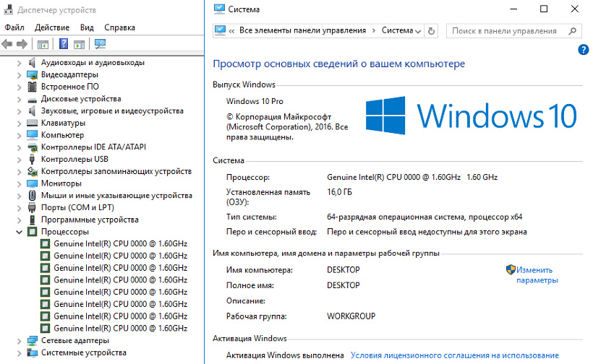Click the back arrow in Device Manager toolbar
The width and height of the screenshot is (593, 364).
(x=7, y=44)
